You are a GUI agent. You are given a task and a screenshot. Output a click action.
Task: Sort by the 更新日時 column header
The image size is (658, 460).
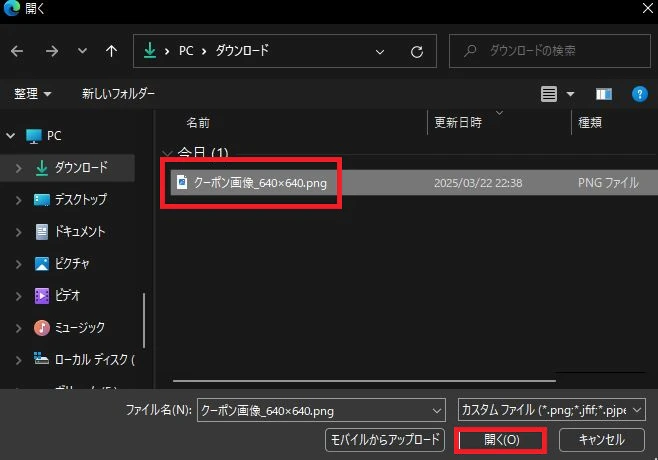pyautogui.click(x=458, y=123)
